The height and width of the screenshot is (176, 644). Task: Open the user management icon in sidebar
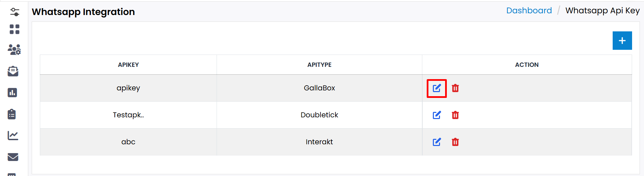click(x=14, y=50)
